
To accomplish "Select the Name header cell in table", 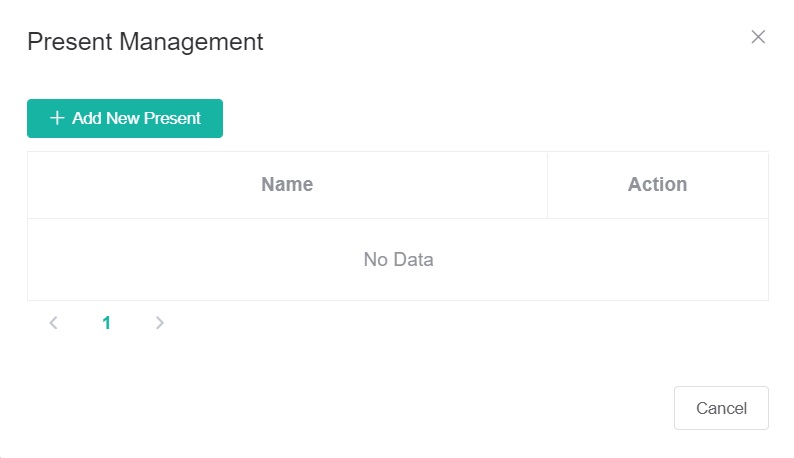I will (287, 185).
